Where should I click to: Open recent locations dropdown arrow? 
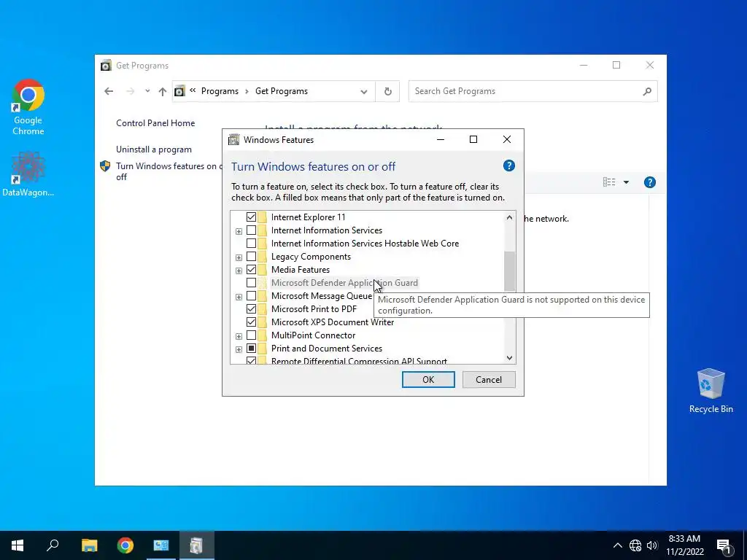click(147, 91)
